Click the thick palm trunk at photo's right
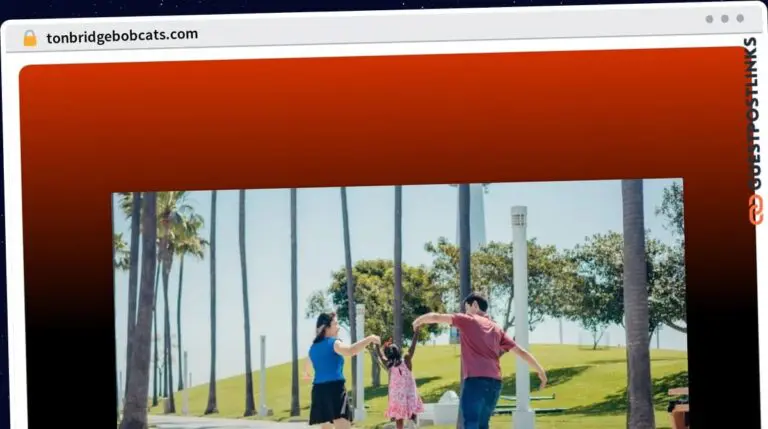The height and width of the screenshot is (429, 768). 637,300
